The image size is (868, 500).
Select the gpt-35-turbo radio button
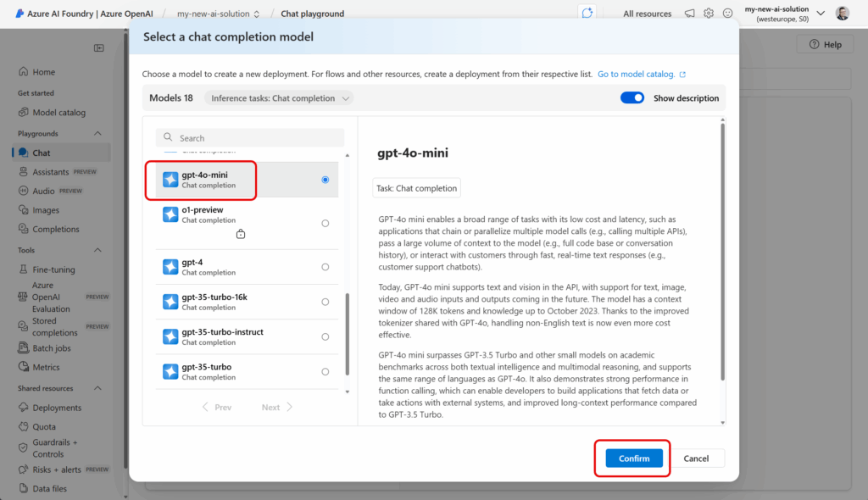click(325, 371)
